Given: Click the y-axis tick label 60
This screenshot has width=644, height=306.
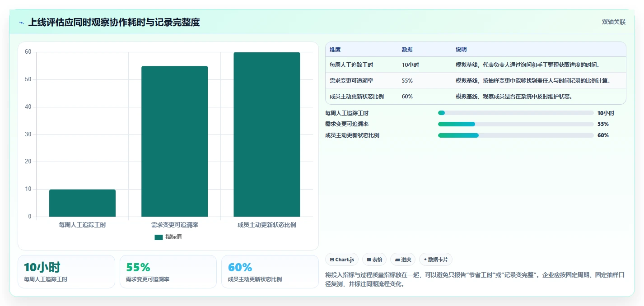Looking at the screenshot, I should pos(28,52).
